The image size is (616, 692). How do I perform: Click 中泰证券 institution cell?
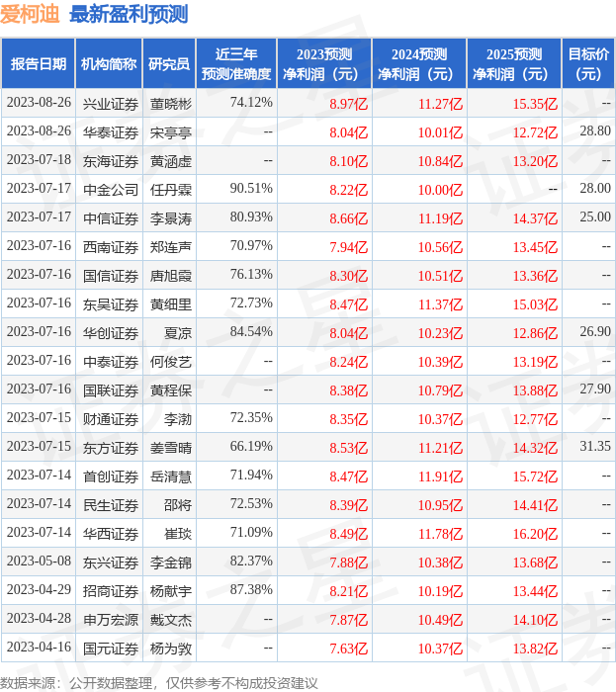coord(111,362)
